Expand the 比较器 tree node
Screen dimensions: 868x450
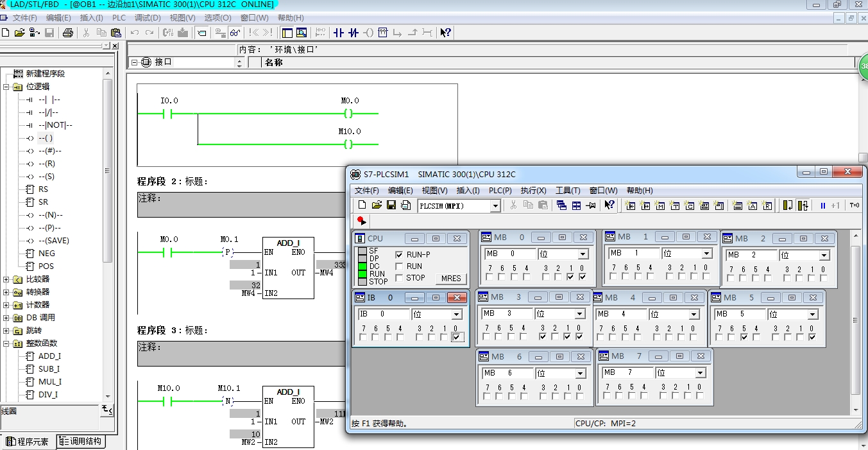click(7, 279)
